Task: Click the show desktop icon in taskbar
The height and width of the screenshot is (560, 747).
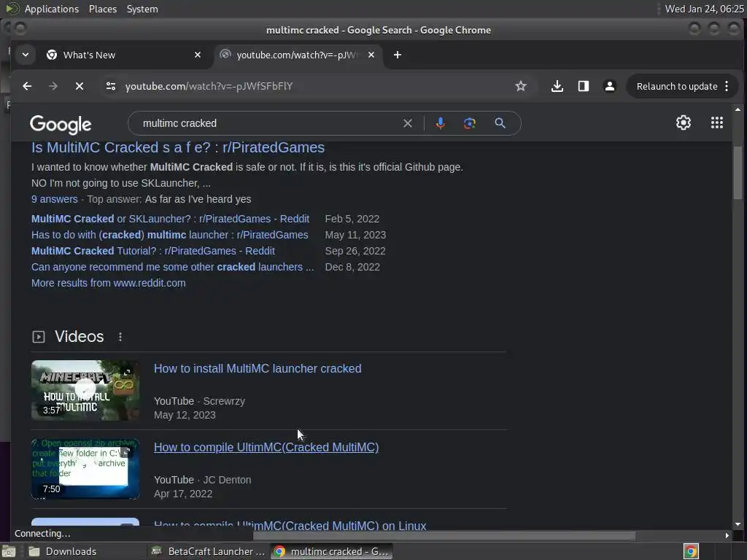Action: pyautogui.click(x=9, y=551)
